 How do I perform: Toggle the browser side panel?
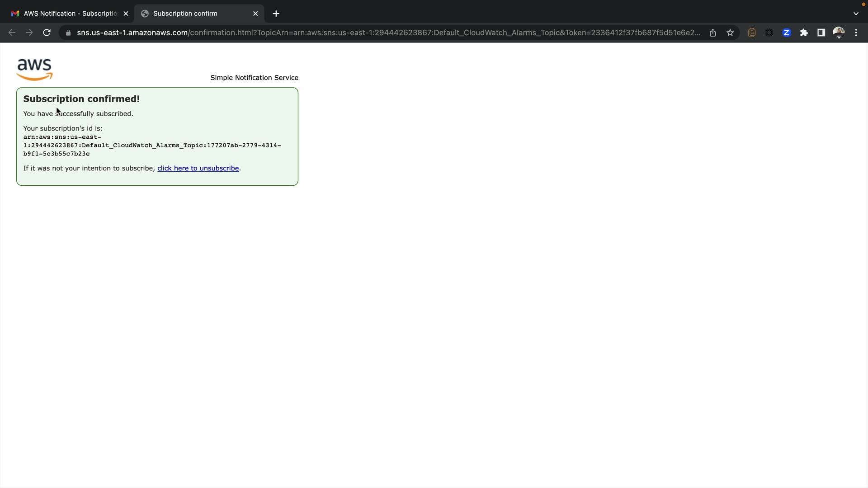[821, 33]
